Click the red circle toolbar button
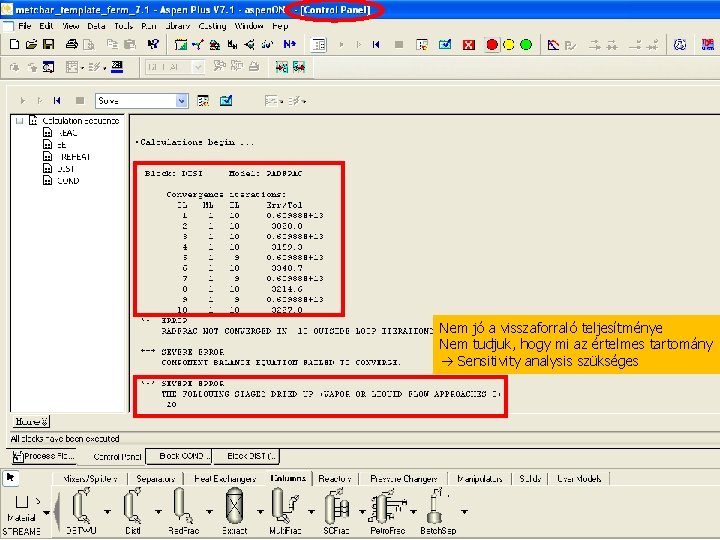Screen dimensions: 720x540 coord(492,45)
